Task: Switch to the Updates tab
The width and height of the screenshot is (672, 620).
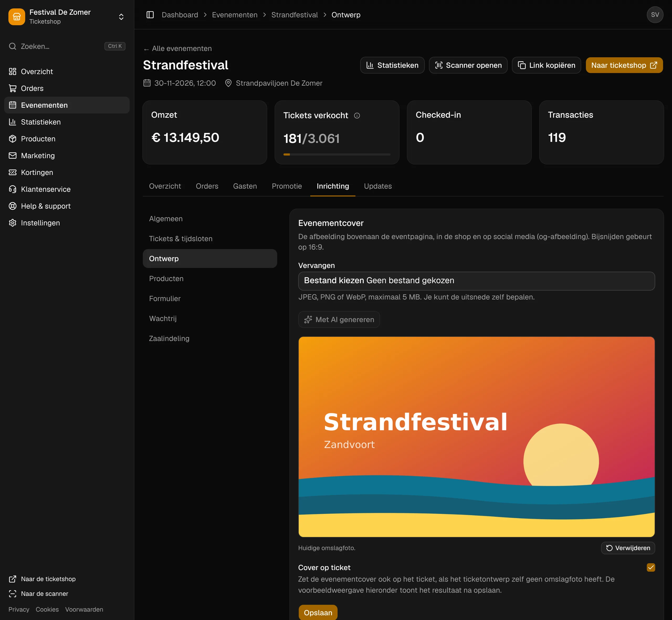Action: tap(378, 186)
